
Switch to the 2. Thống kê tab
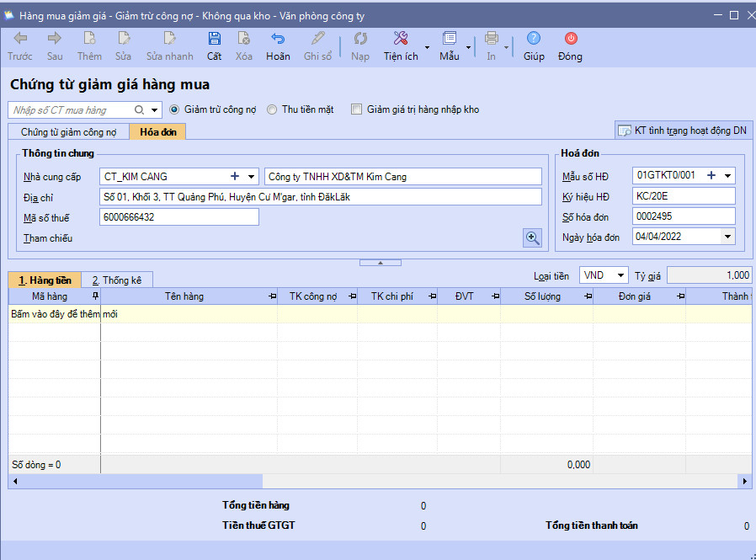(117, 280)
